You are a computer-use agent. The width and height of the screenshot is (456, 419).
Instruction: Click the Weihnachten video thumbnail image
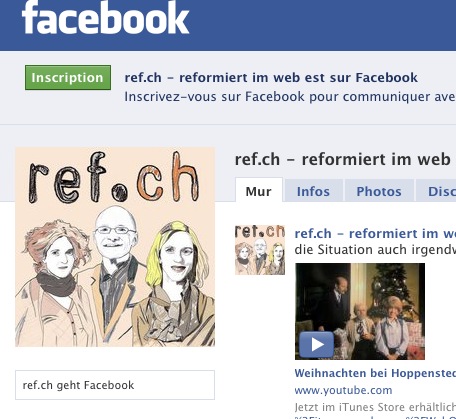tap(360, 311)
